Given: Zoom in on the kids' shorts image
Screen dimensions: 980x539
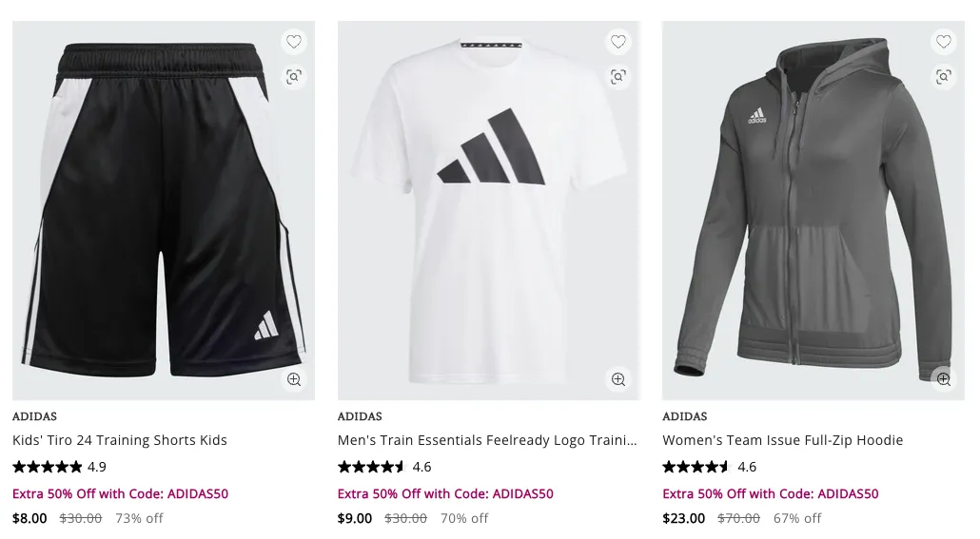Looking at the screenshot, I should click(x=294, y=379).
